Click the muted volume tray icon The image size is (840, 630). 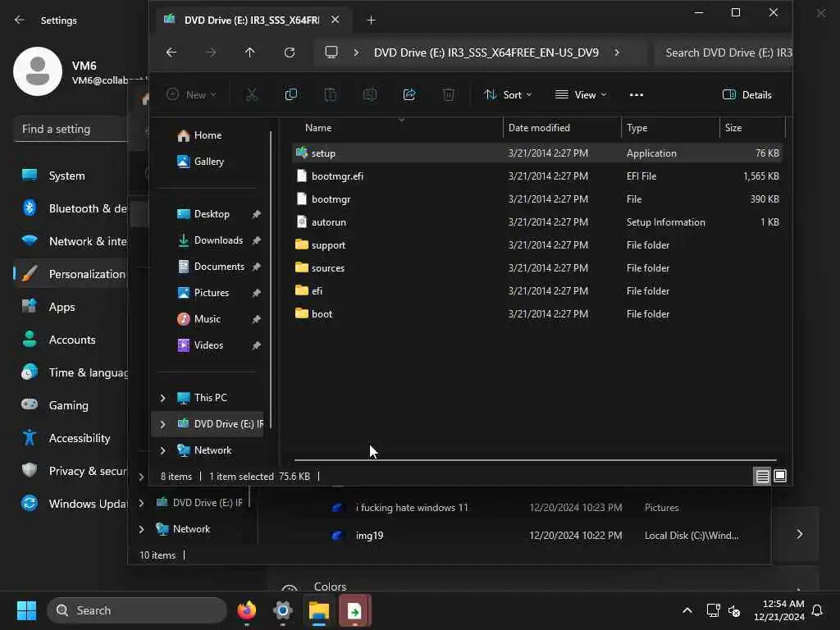[x=734, y=610]
